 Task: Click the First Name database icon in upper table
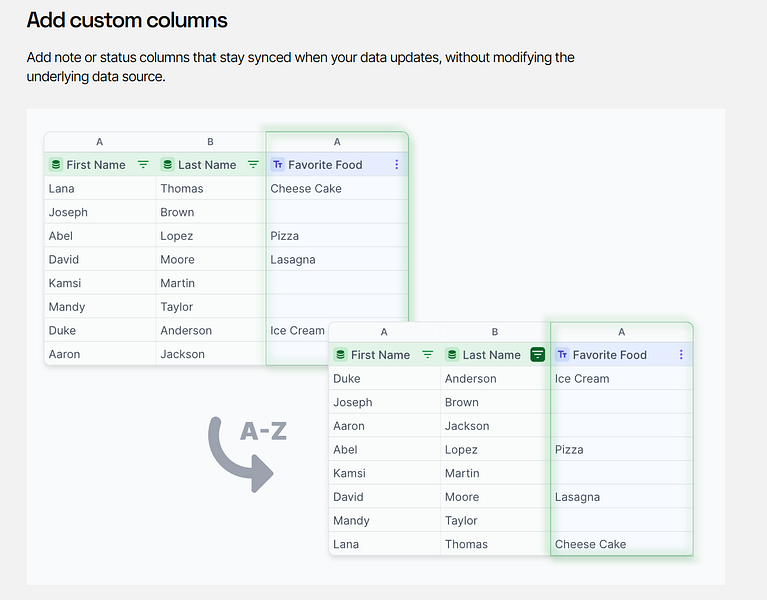coord(56,165)
